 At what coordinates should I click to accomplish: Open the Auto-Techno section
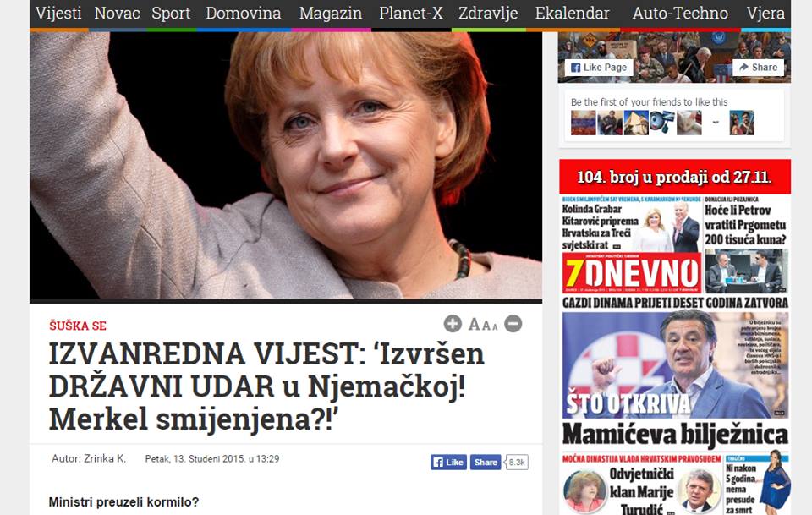(x=680, y=13)
